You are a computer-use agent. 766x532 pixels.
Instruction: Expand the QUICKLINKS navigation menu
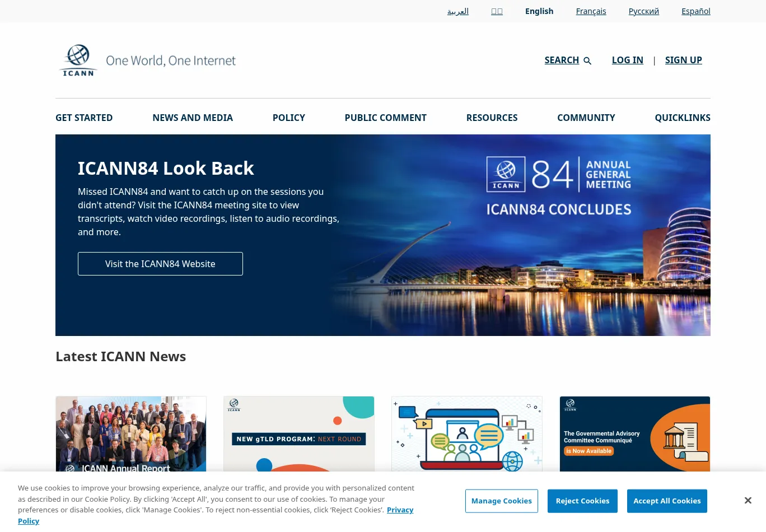[x=682, y=118]
